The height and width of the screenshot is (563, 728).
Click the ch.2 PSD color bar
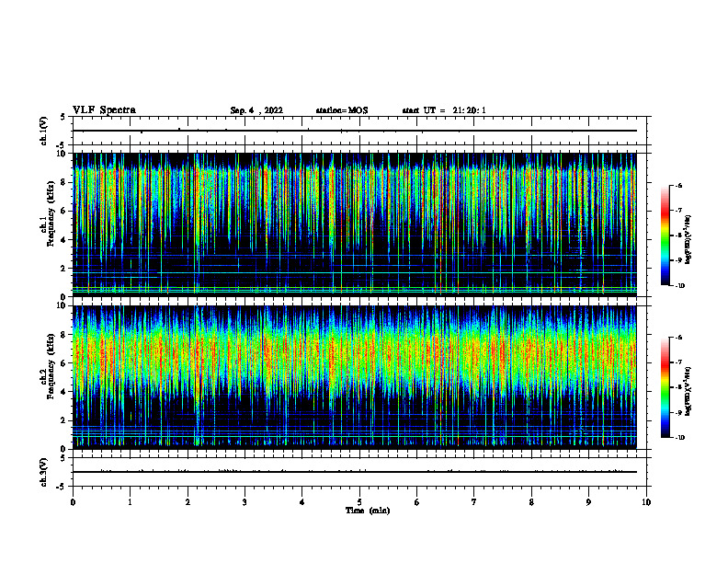665,387
